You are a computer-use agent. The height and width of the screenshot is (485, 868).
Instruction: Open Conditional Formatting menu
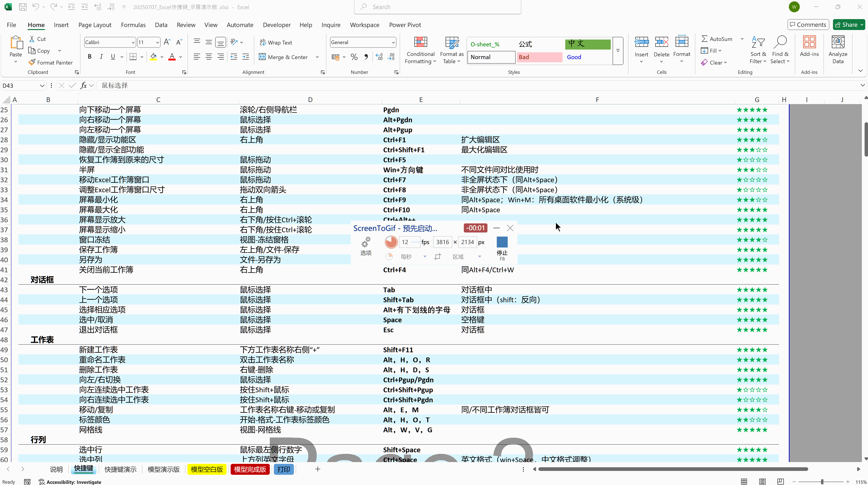coord(421,50)
